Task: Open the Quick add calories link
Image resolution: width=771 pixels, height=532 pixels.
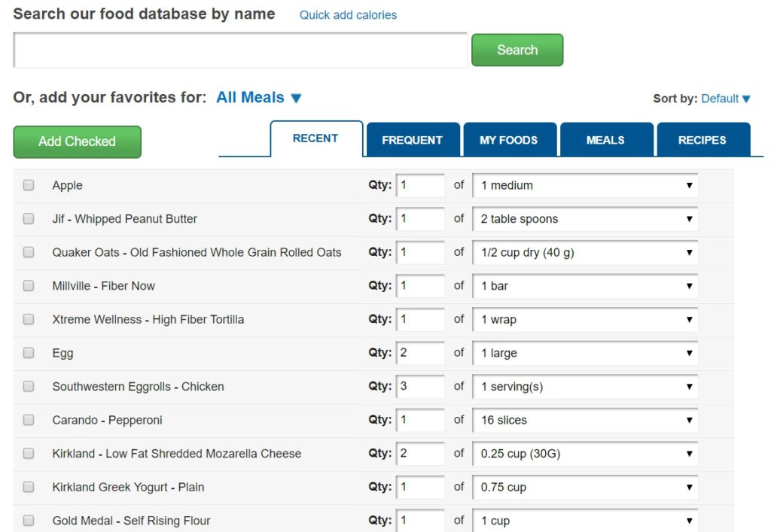Action: [348, 15]
